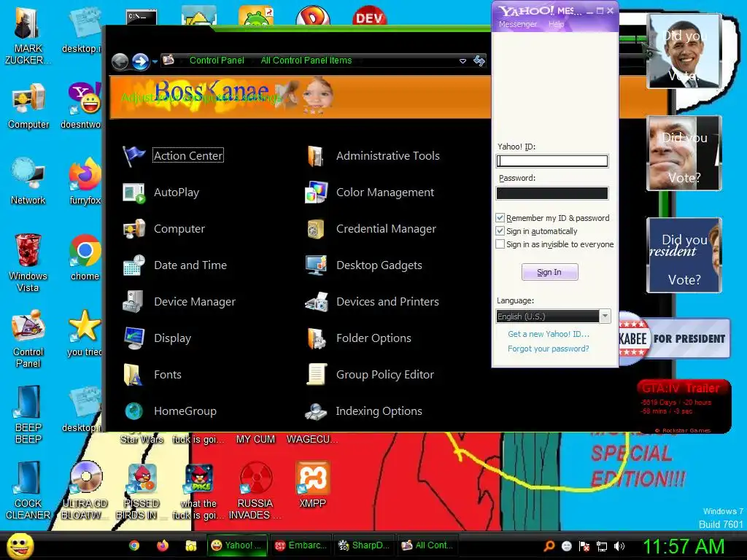Viewport: 747px width, 560px height.
Task: Switch to All Cont... taskbar window
Action: [x=427, y=545]
